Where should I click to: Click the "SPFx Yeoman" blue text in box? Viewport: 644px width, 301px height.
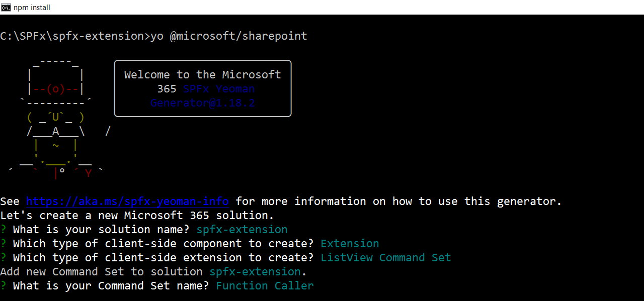[x=219, y=89]
